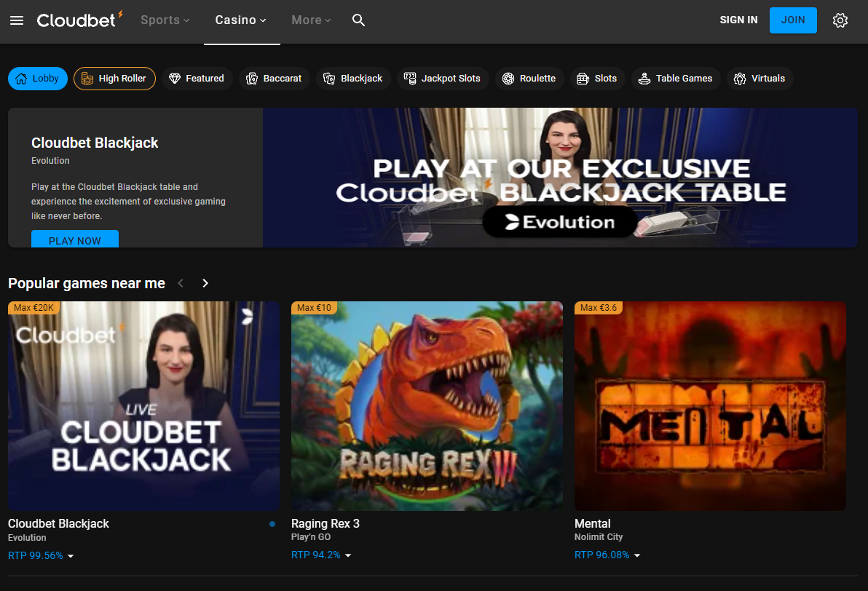Open the Raging Rex 3 title link

click(325, 523)
